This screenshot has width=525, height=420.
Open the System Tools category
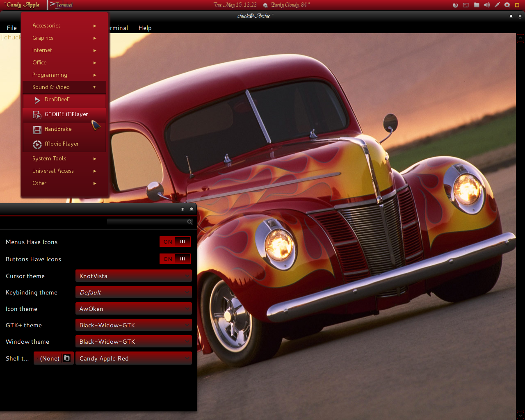pyautogui.click(x=64, y=158)
